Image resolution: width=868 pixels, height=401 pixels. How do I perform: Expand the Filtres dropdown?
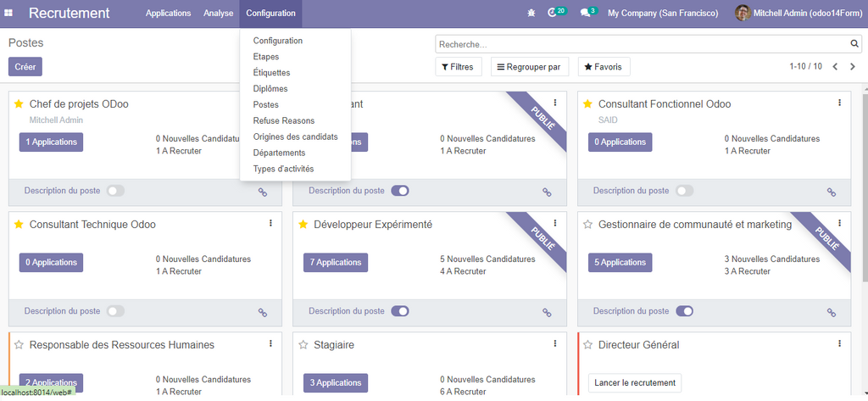click(459, 67)
